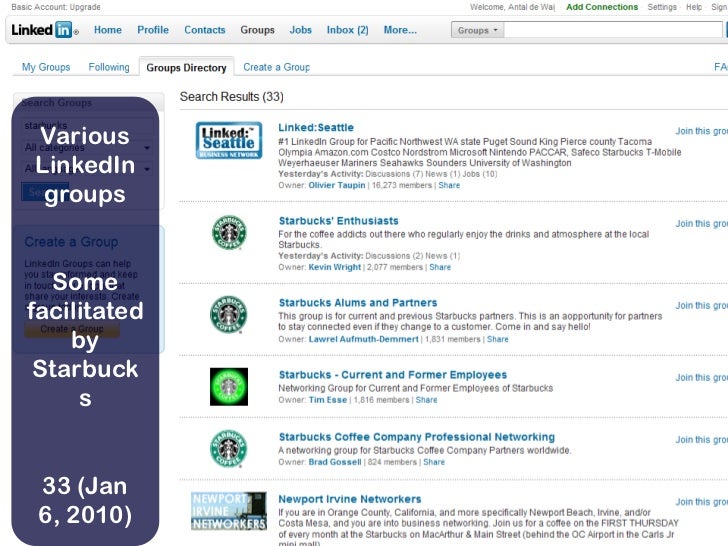Click the top search input field
Screen dimensions: 728x546
click(x=613, y=30)
